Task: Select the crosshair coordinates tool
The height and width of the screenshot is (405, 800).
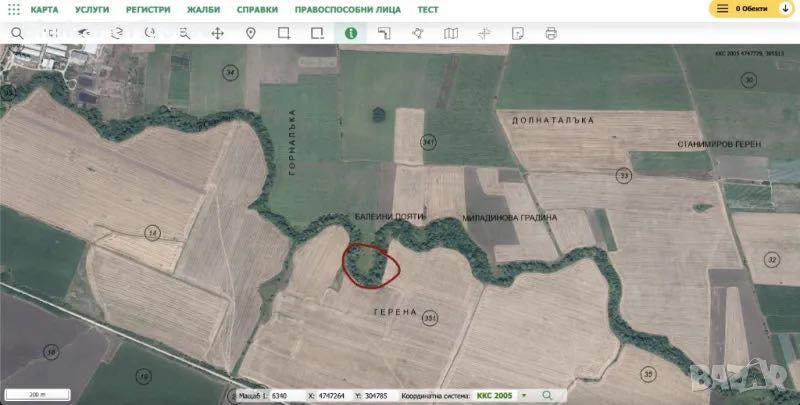Action: pyautogui.click(x=484, y=34)
